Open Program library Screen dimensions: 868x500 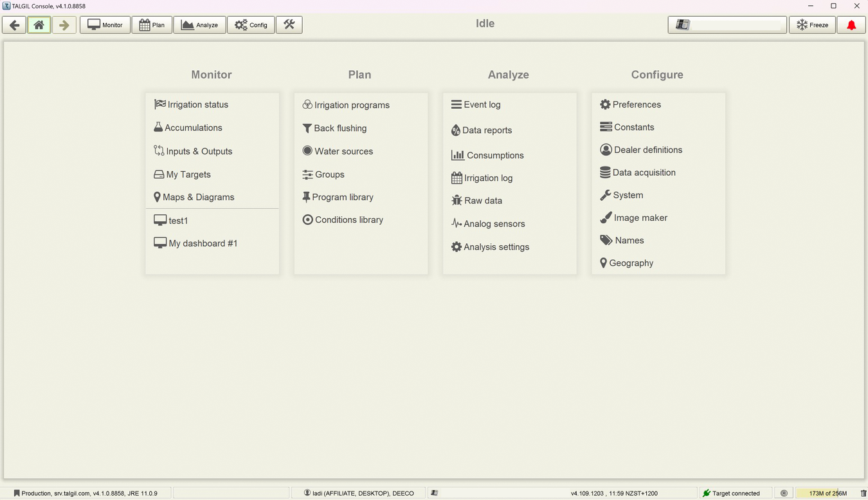pyautogui.click(x=338, y=197)
